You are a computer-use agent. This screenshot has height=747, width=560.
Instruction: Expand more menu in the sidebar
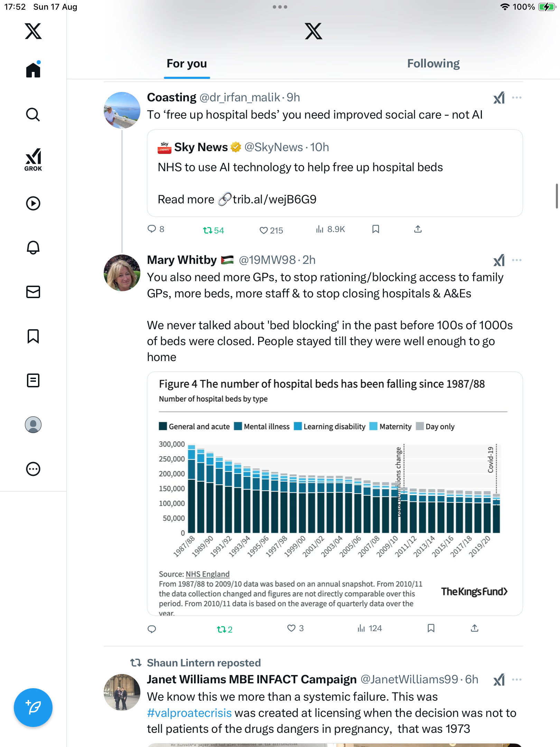(33, 469)
